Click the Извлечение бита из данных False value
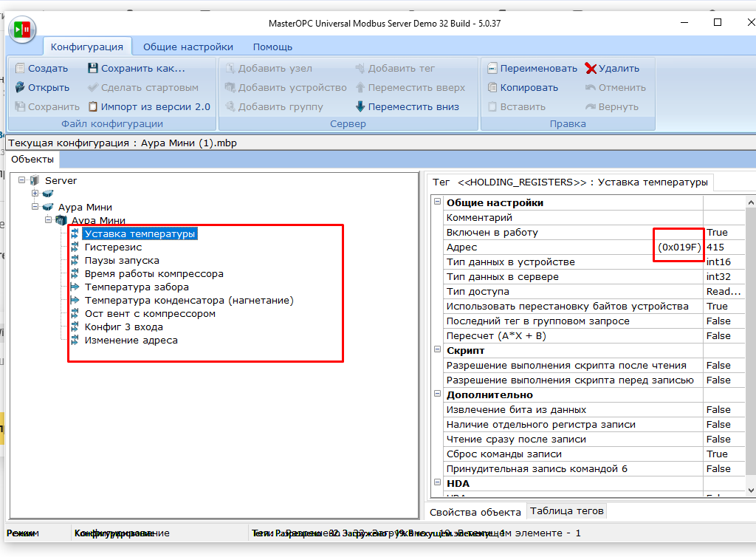This screenshot has height=557, width=756. point(725,409)
